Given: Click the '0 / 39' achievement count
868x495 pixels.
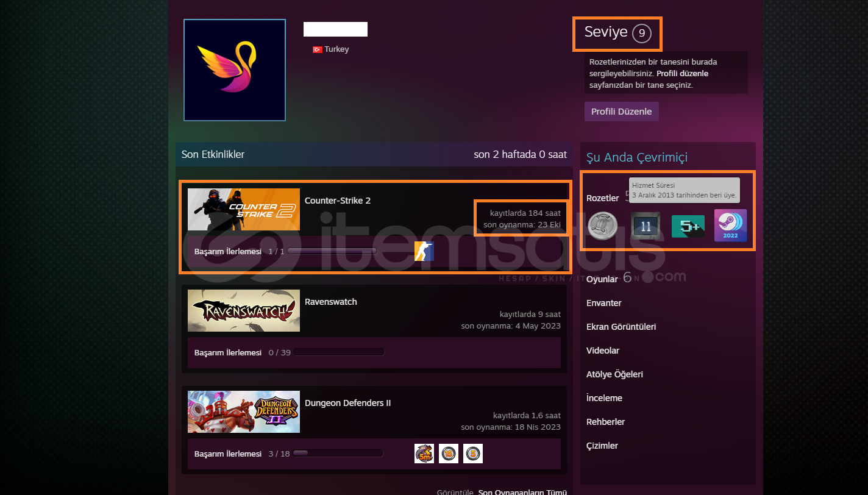Looking at the screenshot, I should pos(280,352).
